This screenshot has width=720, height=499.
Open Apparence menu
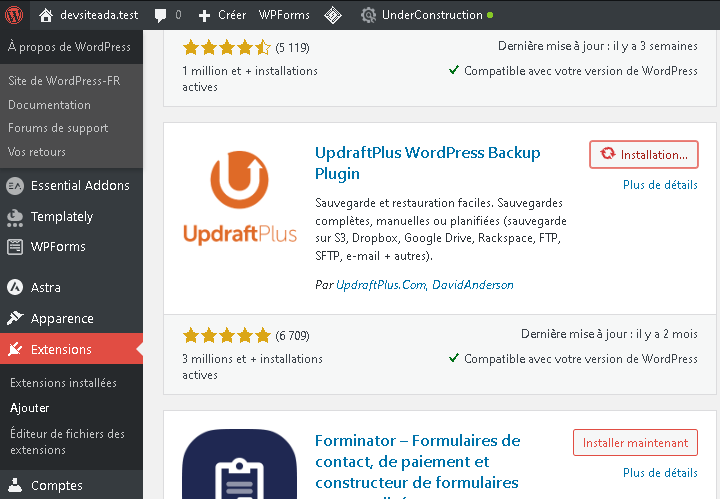62,319
